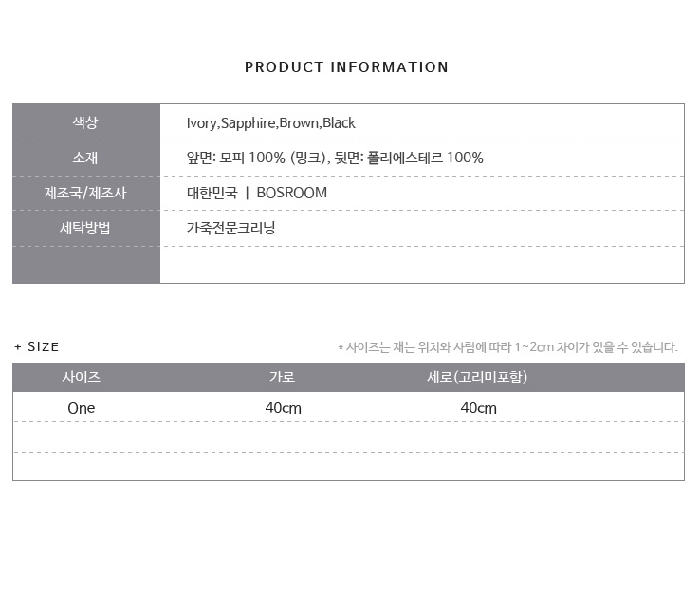Viewport: 700px width, 597px height.
Task: Select the 제조국/제조사 row label
Action: 85,193
